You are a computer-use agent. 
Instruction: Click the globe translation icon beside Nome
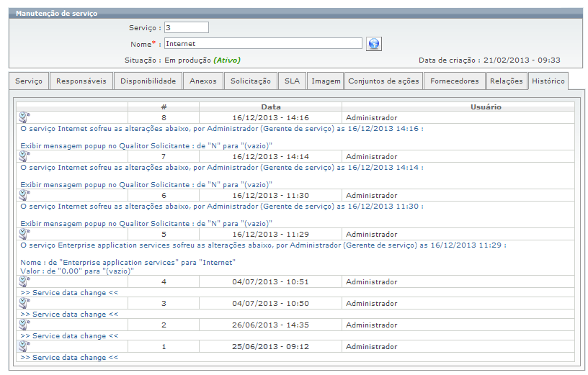(373, 44)
